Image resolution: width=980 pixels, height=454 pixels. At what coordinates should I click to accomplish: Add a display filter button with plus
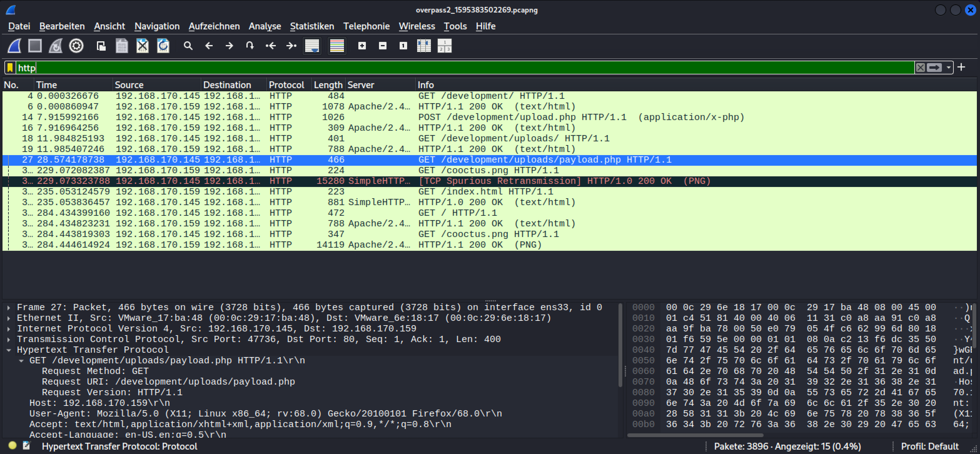961,67
